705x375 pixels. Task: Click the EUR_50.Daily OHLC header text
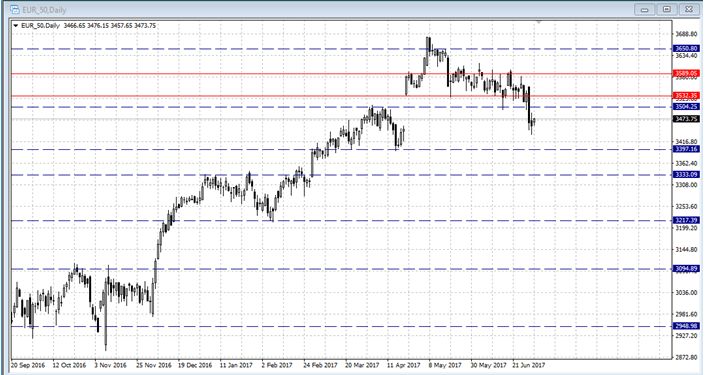[x=89, y=26]
